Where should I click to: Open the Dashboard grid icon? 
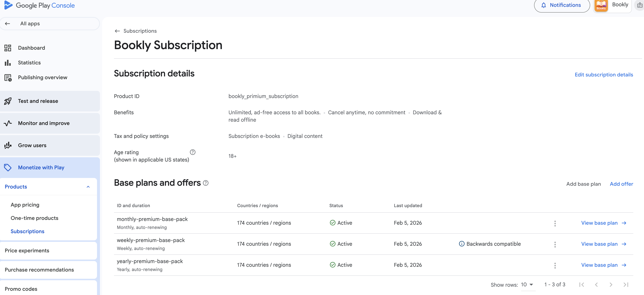click(x=8, y=48)
